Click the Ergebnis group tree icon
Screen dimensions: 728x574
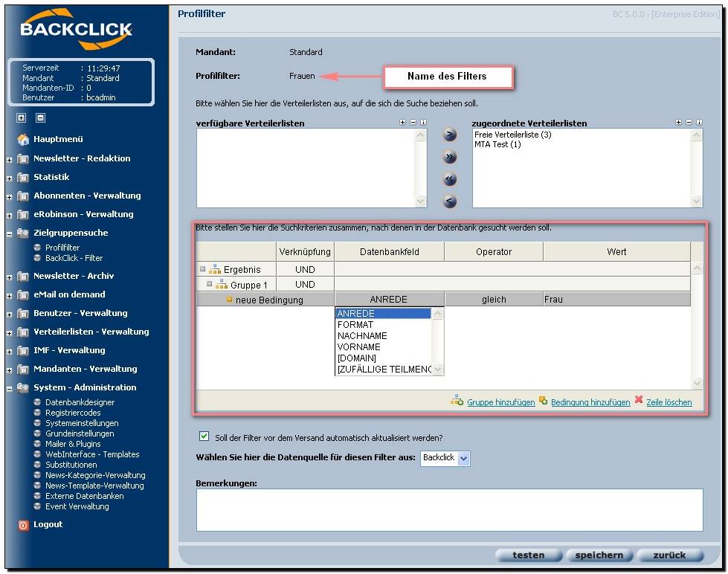coord(214,269)
